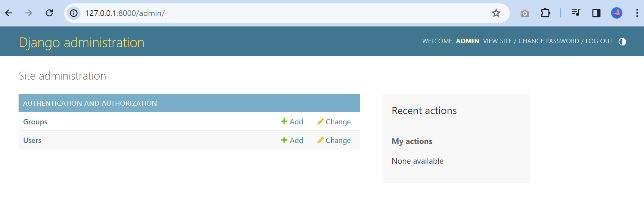Image resolution: width=644 pixels, height=210 pixels.
Task: Open the media control playlist icon
Action: pos(576,13)
